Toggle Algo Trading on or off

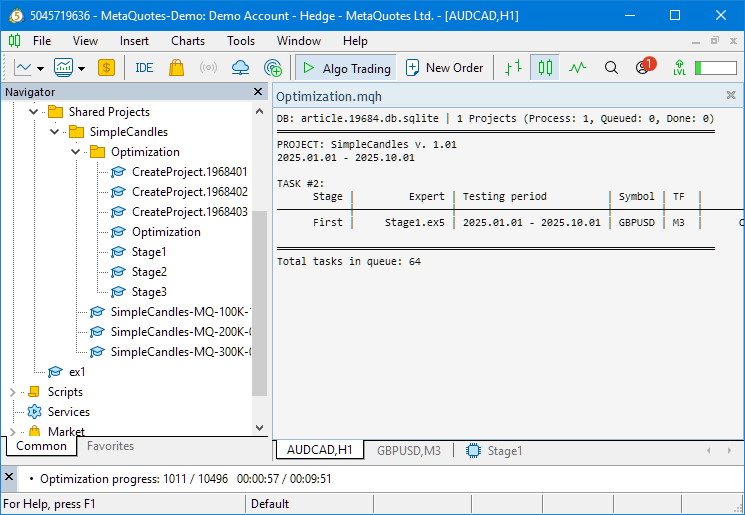pos(346,68)
